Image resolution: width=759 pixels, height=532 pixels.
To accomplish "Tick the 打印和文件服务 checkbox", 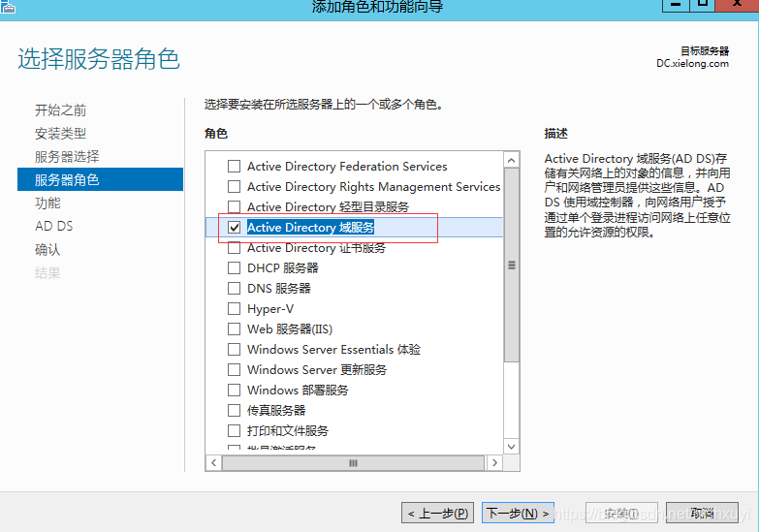I will coord(234,430).
